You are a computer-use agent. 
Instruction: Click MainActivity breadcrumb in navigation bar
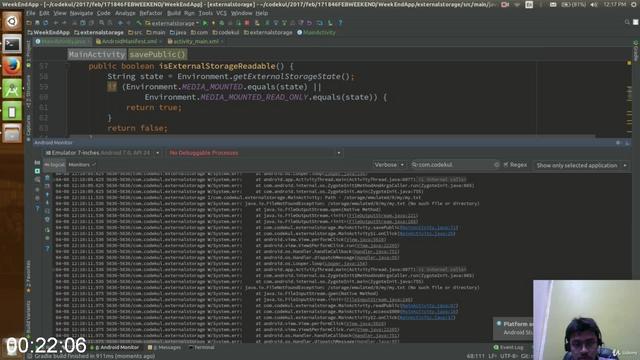tap(316, 32)
